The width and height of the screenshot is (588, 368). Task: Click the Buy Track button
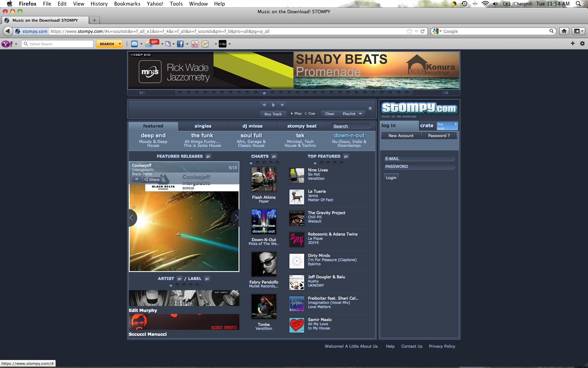pos(273,114)
